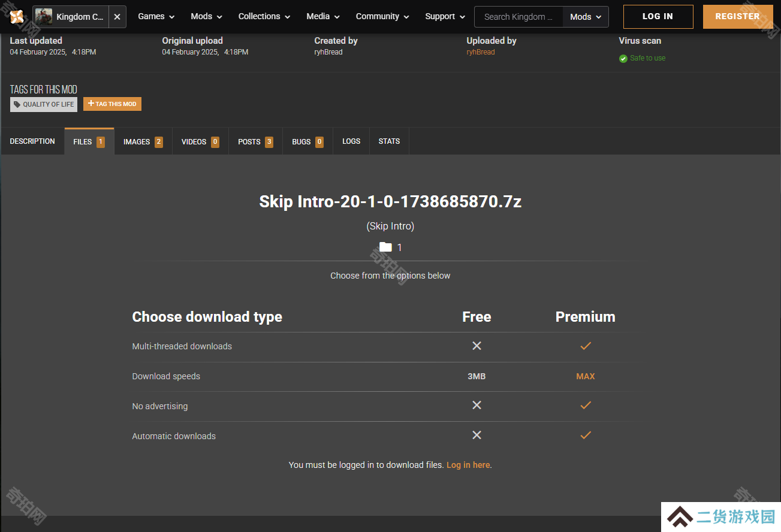Click the file name Skip Intro-20-1-0-1738685870.7z
Screen dimensions: 781x532
390,201
